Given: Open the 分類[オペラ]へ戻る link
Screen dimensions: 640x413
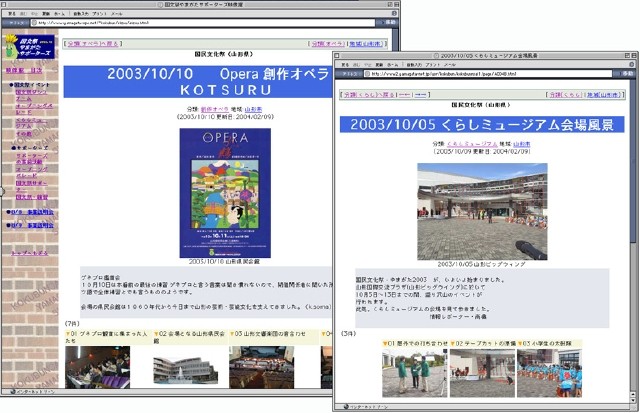Looking at the screenshot, I should pos(93,44).
